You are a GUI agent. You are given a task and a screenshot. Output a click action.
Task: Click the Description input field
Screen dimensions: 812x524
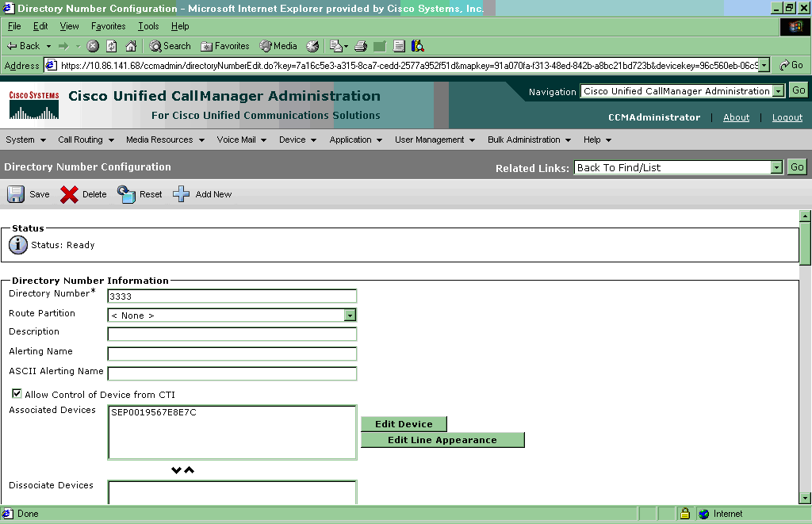(232, 334)
